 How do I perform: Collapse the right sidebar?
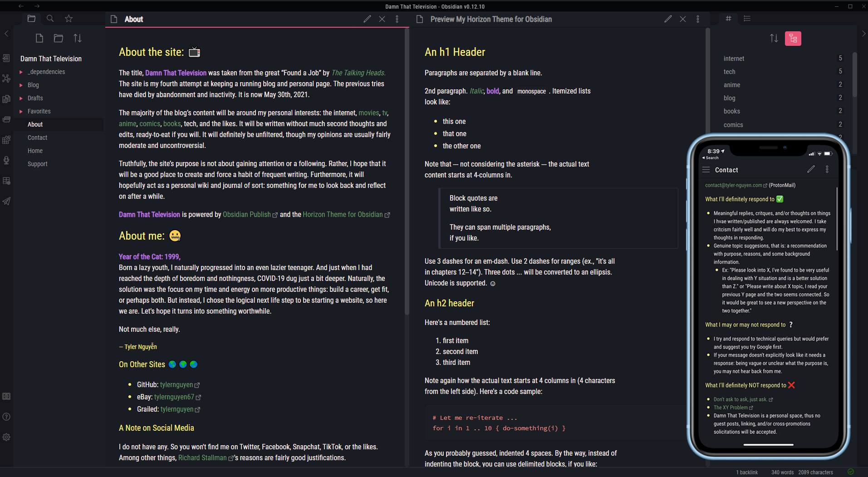click(863, 34)
